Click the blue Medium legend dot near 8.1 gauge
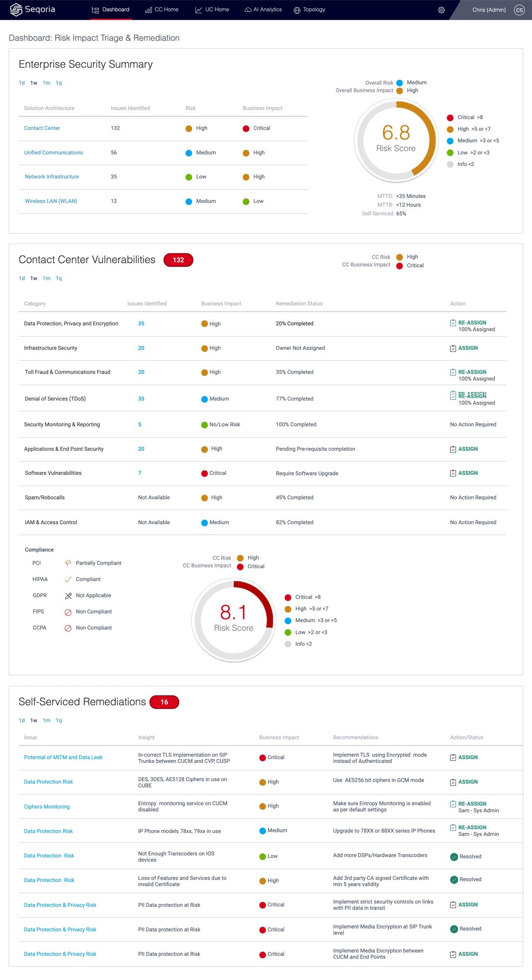The width and height of the screenshot is (532, 980). click(288, 621)
